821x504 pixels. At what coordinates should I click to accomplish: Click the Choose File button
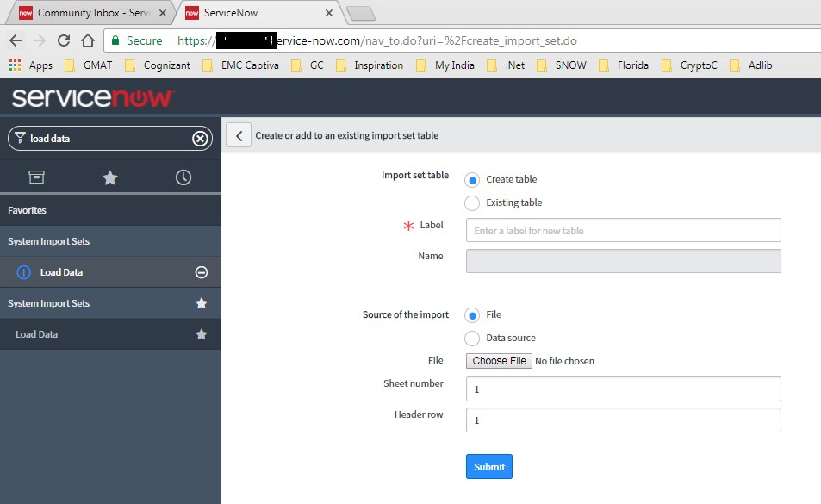tap(499, 361)
